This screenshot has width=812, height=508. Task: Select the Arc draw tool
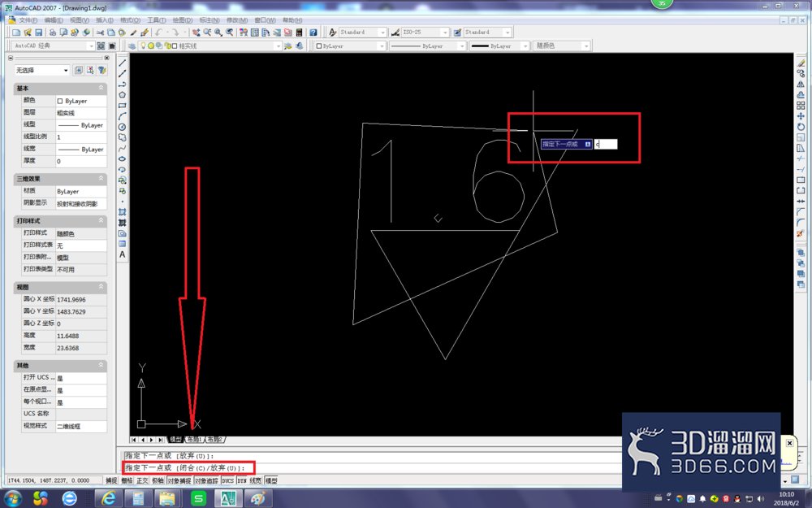tap(123, 116)
